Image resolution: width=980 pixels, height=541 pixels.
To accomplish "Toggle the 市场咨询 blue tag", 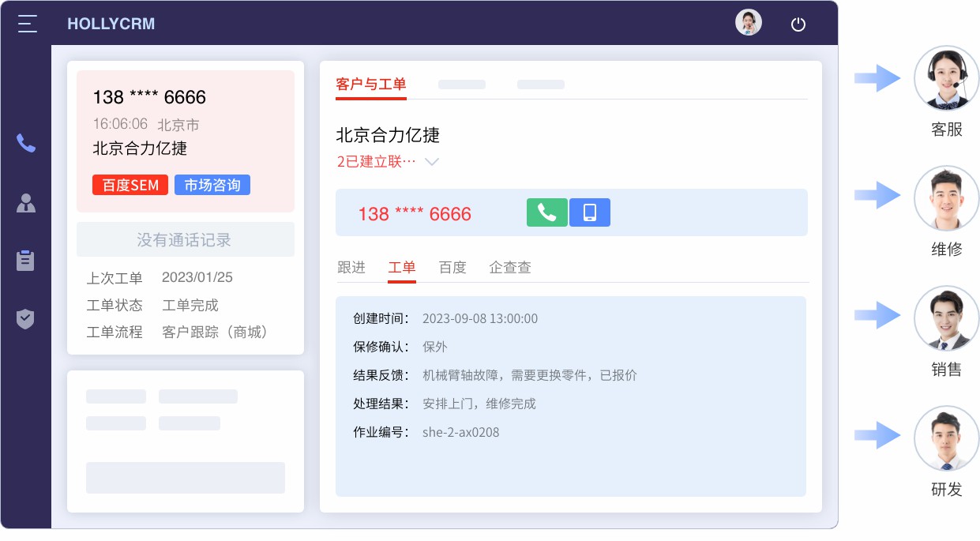I will (x=212, y=185).
